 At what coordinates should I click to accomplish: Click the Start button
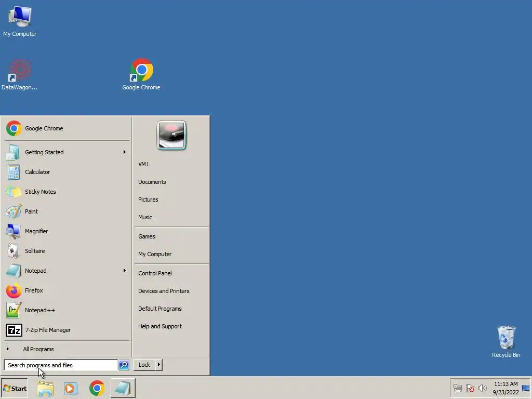point(14,389)
